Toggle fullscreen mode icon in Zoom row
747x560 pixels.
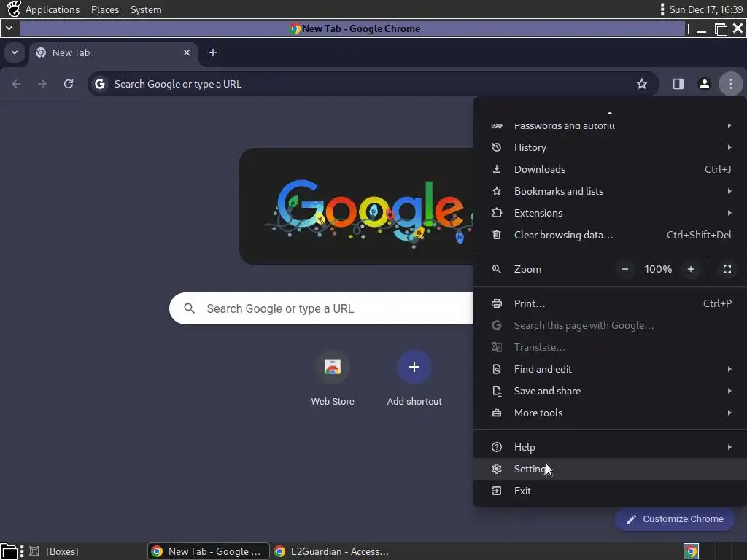tap(727, 269)
